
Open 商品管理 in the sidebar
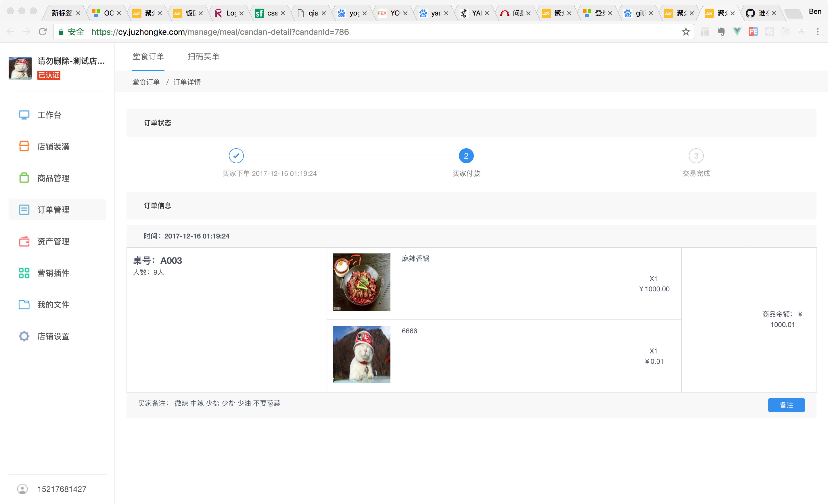point(57,178)
